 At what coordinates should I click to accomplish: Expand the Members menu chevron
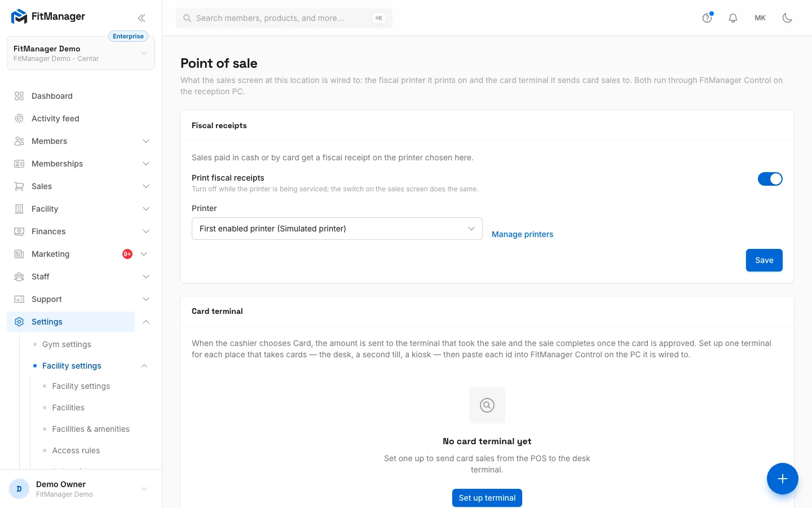click(146, 141)
